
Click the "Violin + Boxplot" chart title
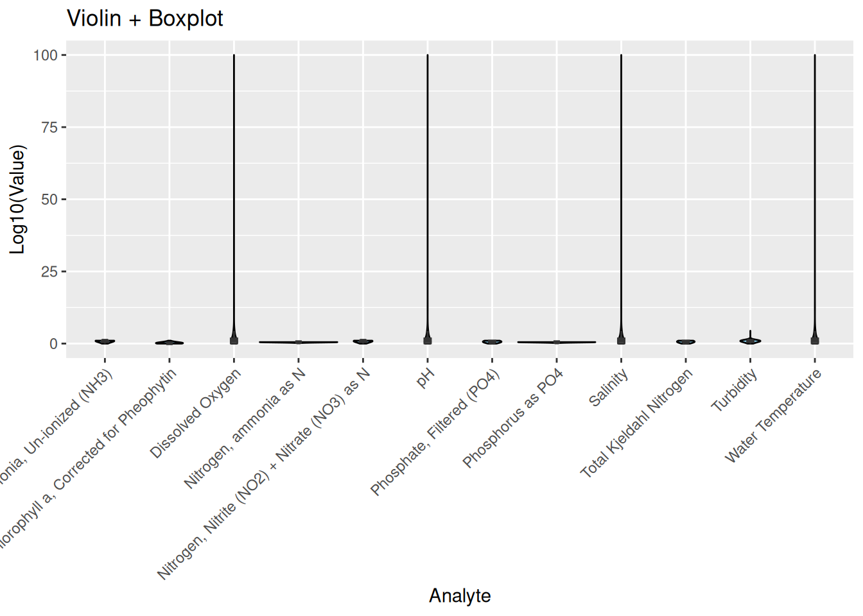[145, 19]
